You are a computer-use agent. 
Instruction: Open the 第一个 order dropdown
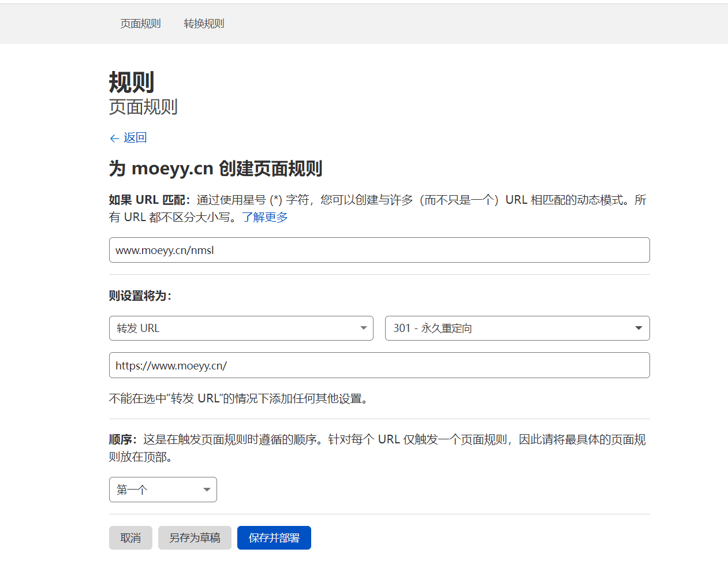(156, 490)
